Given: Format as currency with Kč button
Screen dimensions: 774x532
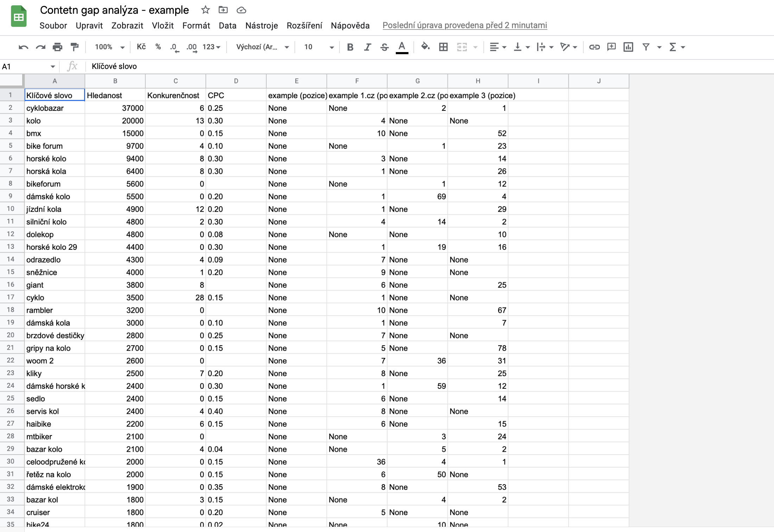Looking at the screenshot, I should [x=141, y=47].
